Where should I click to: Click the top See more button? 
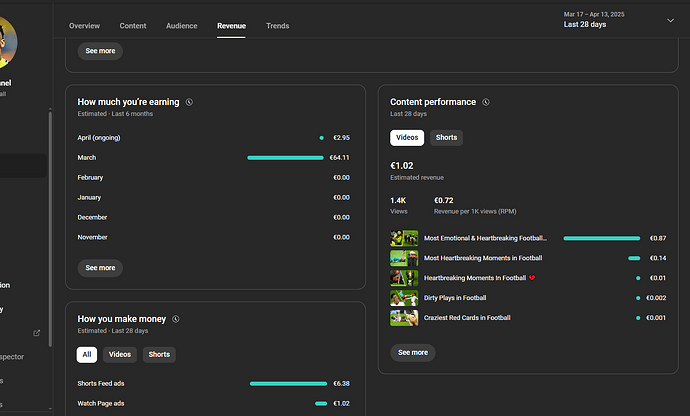point(100,51)
